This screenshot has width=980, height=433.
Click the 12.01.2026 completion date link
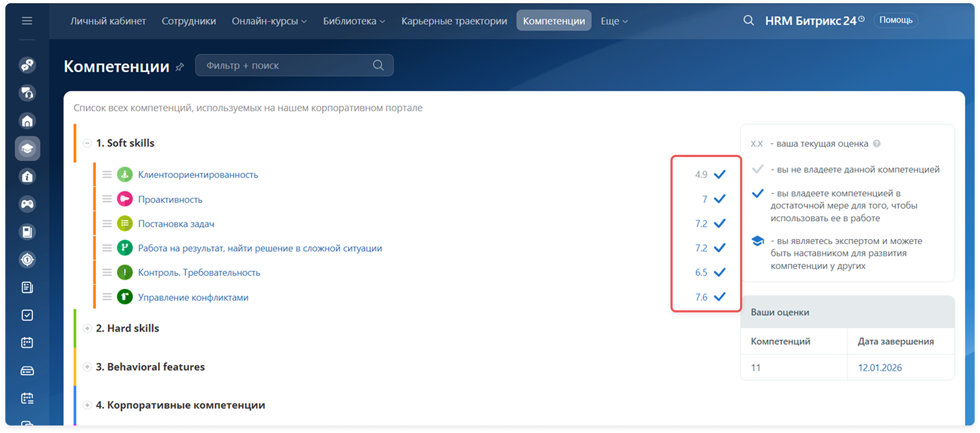(x=879, y=368)
